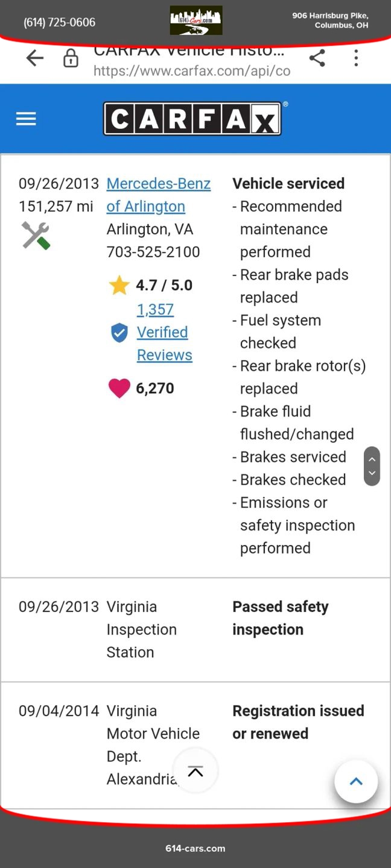This screenshot has height=868, width=391.
Task: Tap the pink heart favorites icon
Action: (119, 388)
